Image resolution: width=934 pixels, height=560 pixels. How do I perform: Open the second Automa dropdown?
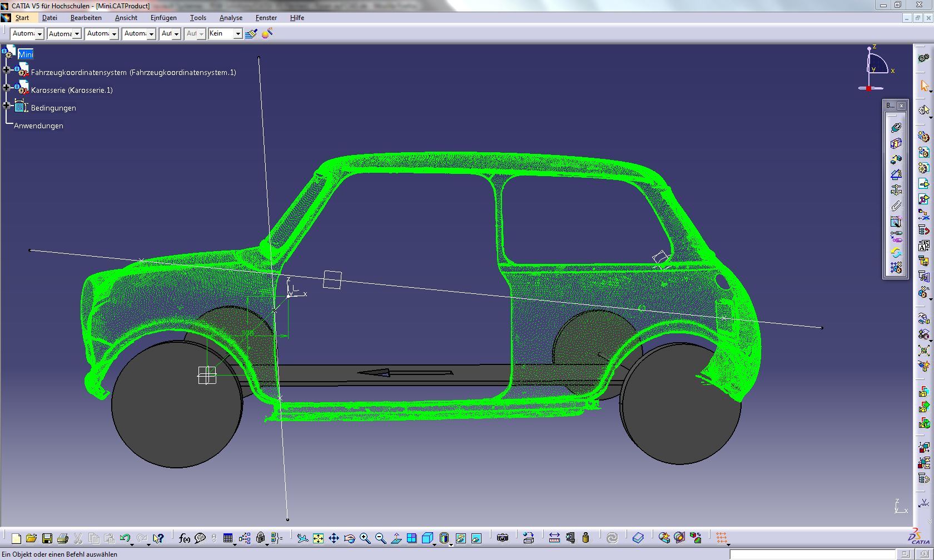click(77, 34)
